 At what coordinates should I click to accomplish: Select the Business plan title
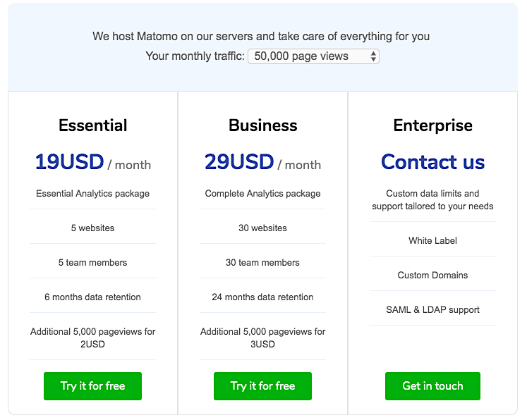pos(263,125)
